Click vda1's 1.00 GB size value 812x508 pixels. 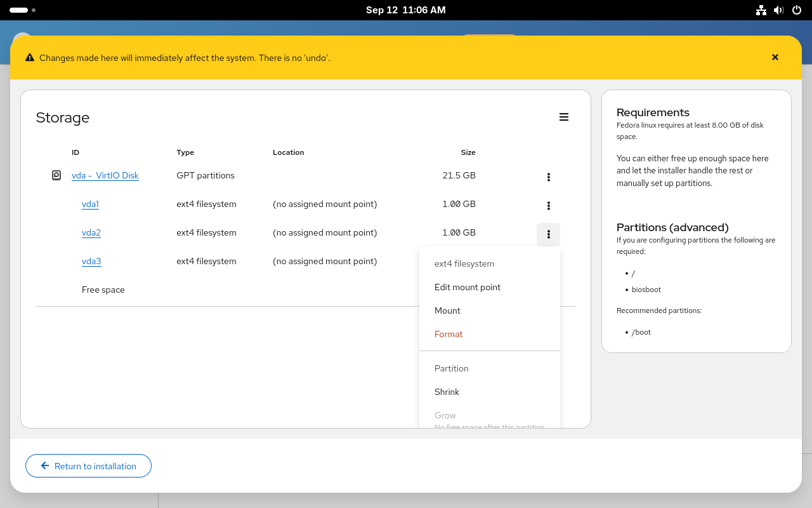tap(459, 204)
